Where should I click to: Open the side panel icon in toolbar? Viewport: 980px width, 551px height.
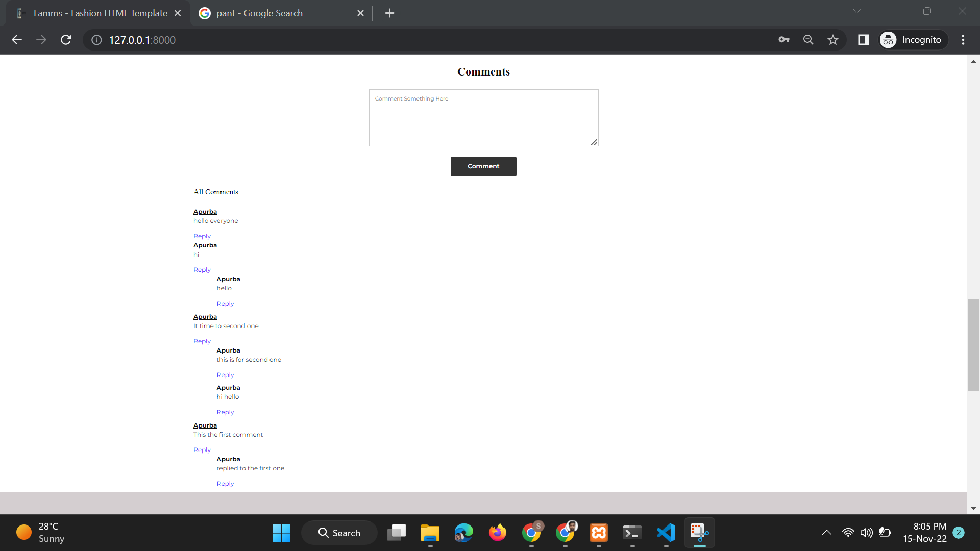(x=863, y=40)
